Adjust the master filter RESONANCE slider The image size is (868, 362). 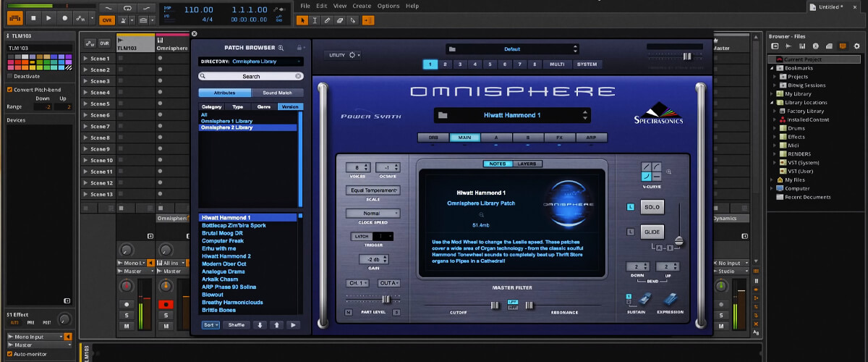coord(529,306)
